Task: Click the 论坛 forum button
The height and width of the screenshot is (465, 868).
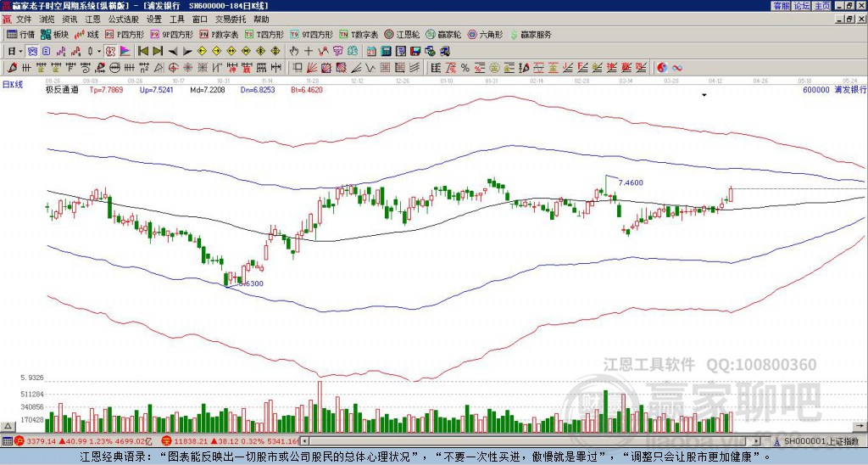Action: (801, 6)
